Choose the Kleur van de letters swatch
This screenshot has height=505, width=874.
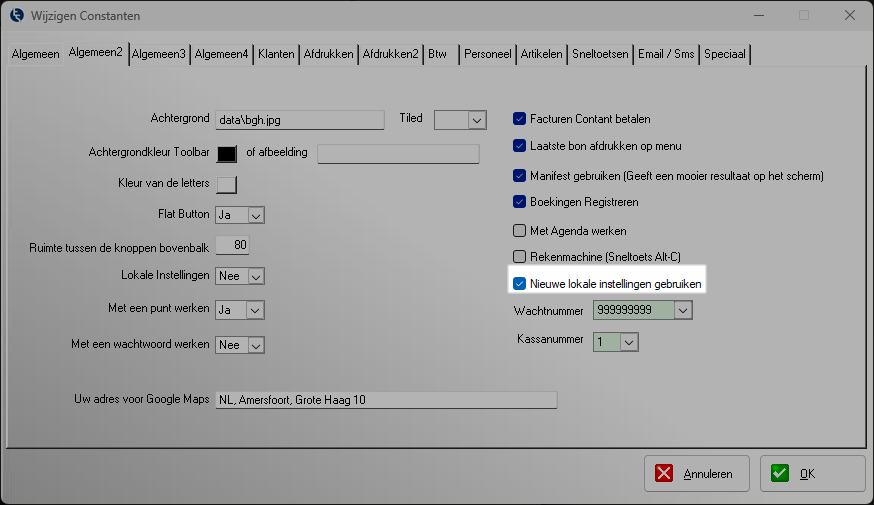click(x=227, y=184)
